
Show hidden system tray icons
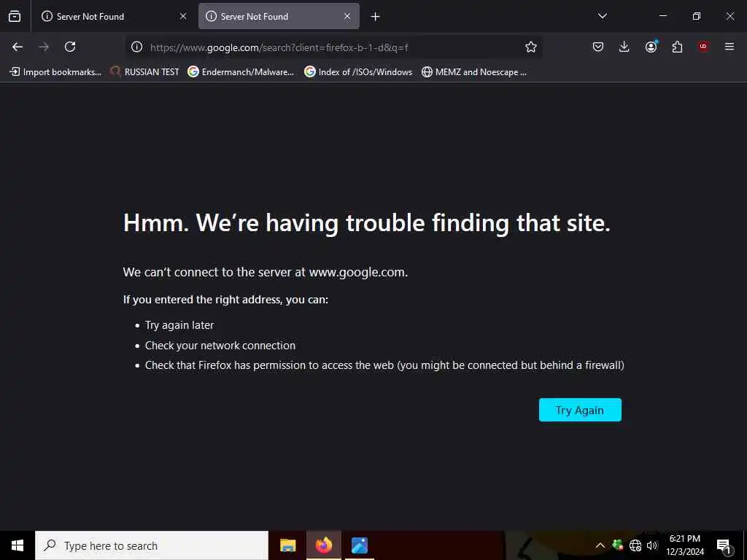pyautogui.click(x=600, y=545)
